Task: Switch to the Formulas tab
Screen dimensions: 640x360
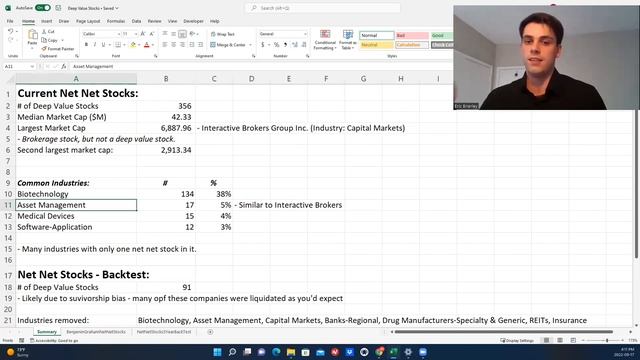Action: [116, 21]
